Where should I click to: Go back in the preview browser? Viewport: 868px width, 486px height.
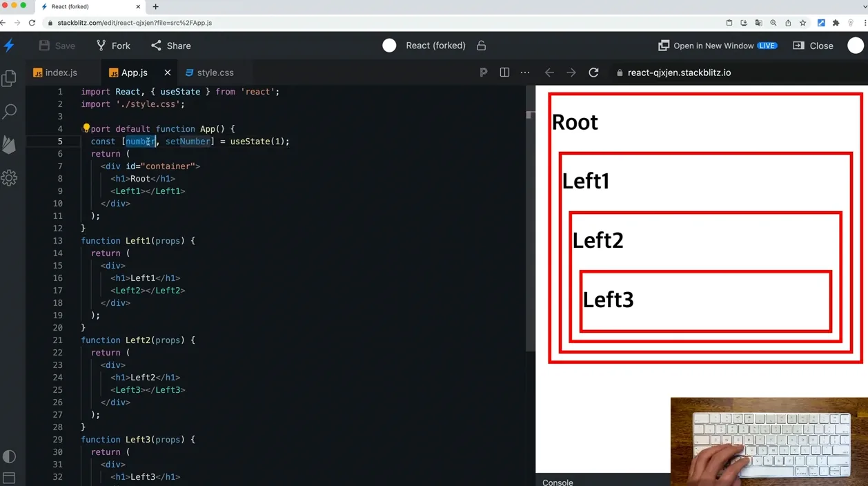(549, 72)
